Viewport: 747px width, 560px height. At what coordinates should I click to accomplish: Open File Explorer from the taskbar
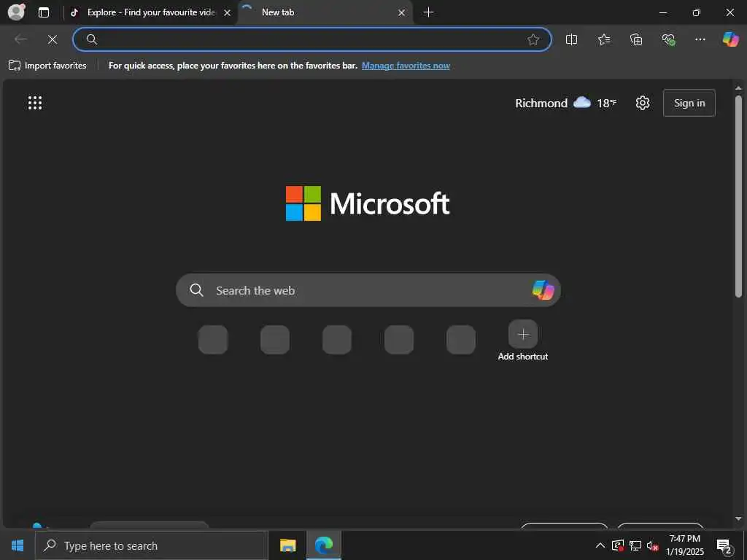click(x=287, y=545)
